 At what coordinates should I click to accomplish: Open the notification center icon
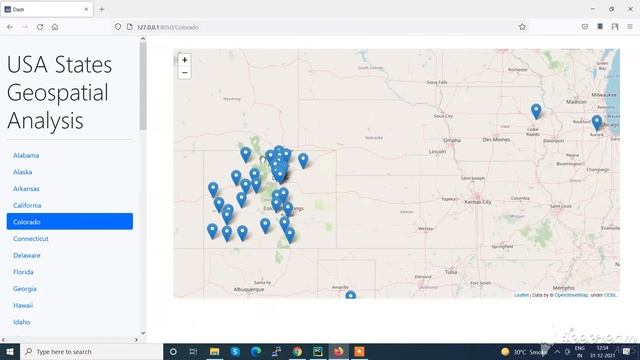[627, 351]
